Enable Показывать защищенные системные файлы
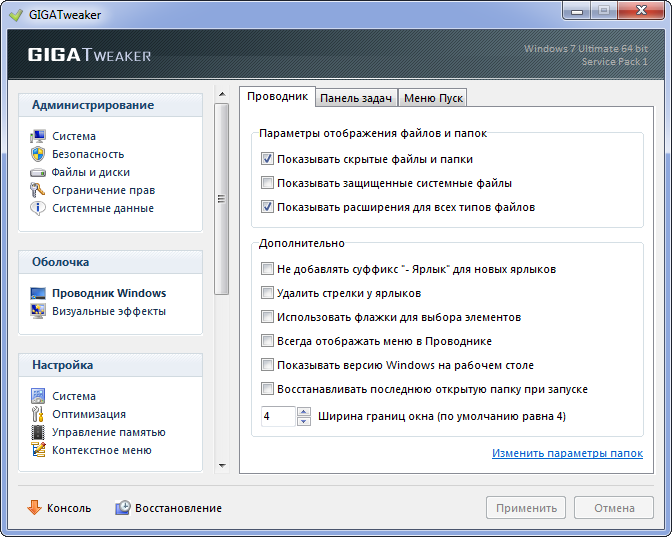Image resolution: width=672 pixels, height=537 pixels. coord(267,183)
